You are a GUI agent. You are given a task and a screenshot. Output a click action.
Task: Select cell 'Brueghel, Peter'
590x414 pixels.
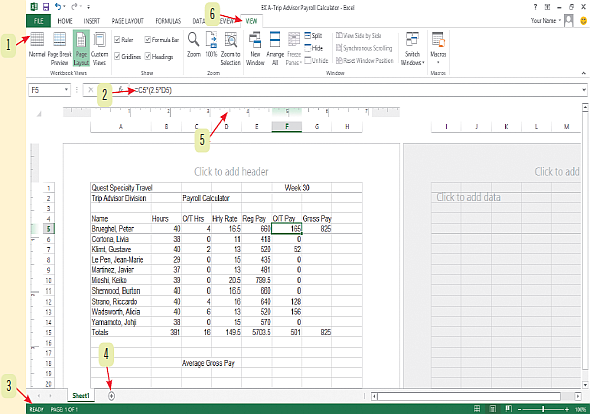coord(121,228)
